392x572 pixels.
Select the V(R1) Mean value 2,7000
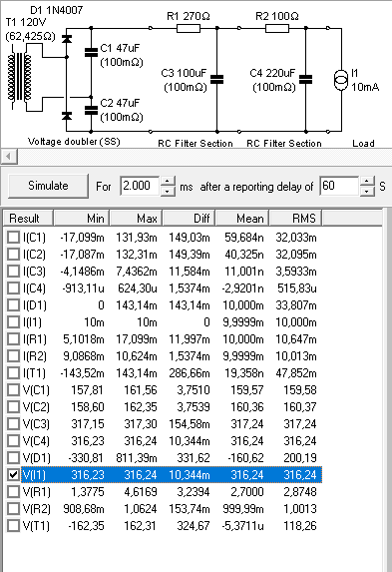[246, 492]
